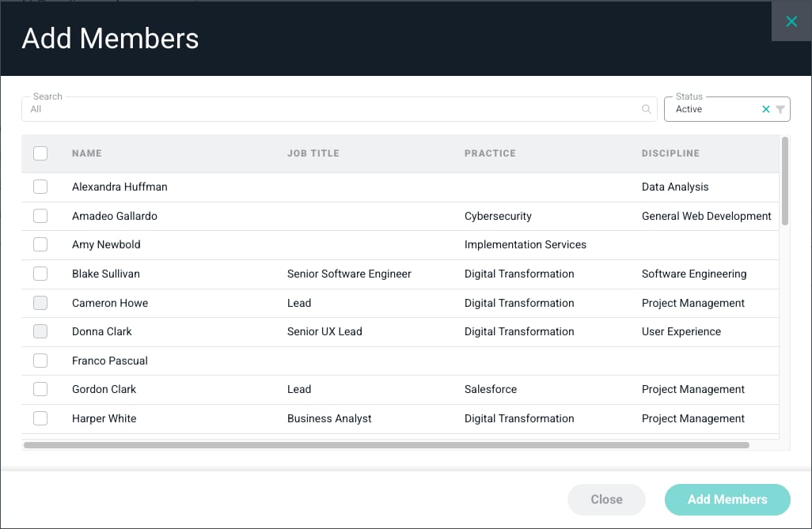Click the vertical scrollbar of the member list
Screen dimensions: 812x529
784,180
